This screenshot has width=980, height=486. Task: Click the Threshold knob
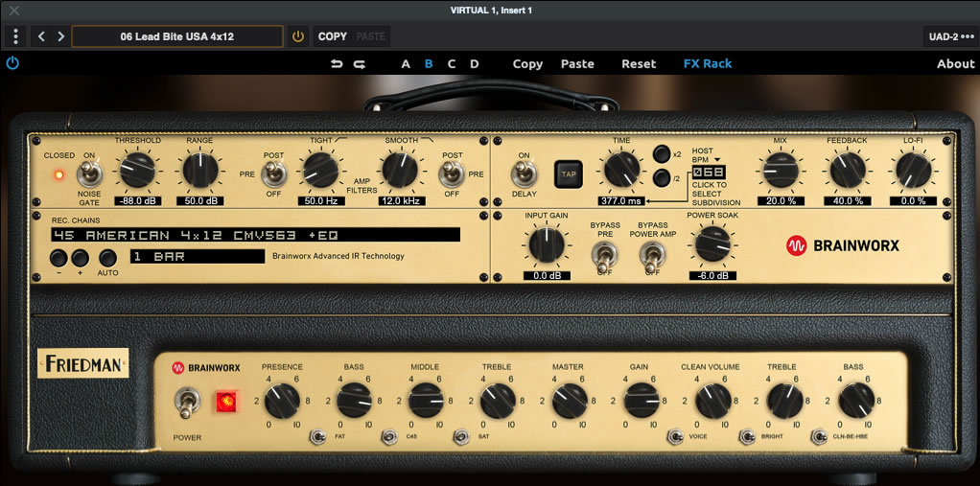137,170
